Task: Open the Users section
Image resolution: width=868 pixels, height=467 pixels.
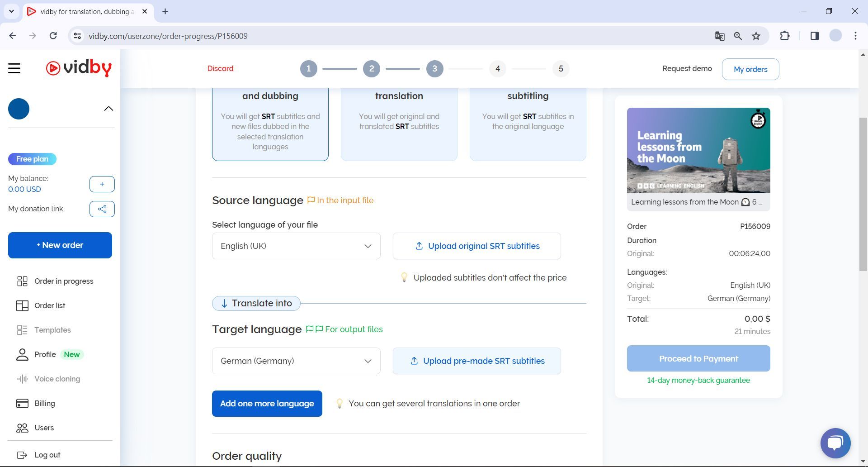Action: [44, 428]
